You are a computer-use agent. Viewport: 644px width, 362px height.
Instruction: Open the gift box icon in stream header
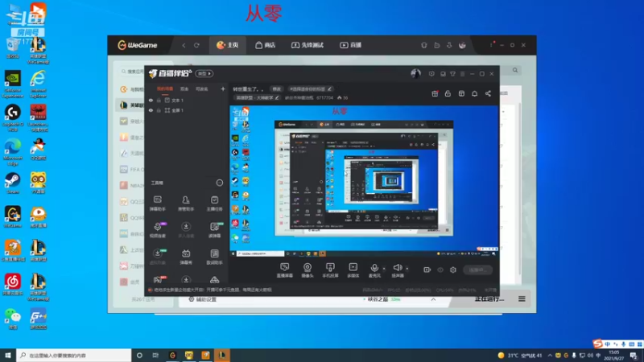point(435,93)
